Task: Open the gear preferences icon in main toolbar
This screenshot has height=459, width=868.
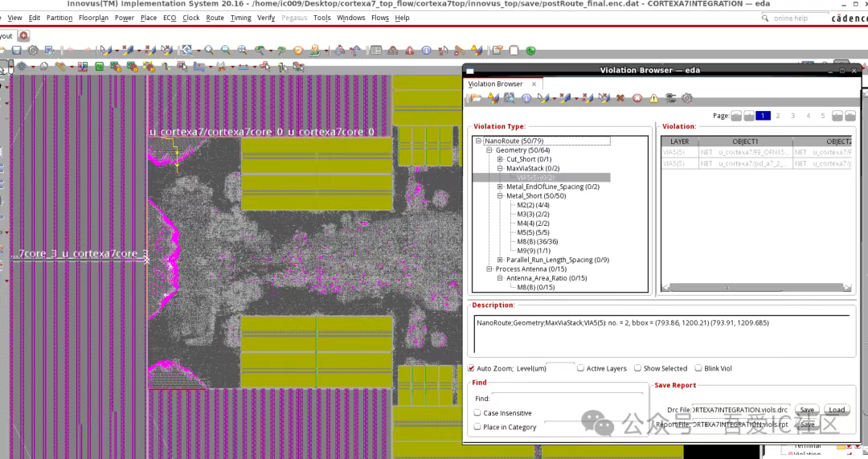Action: (33, 51)
